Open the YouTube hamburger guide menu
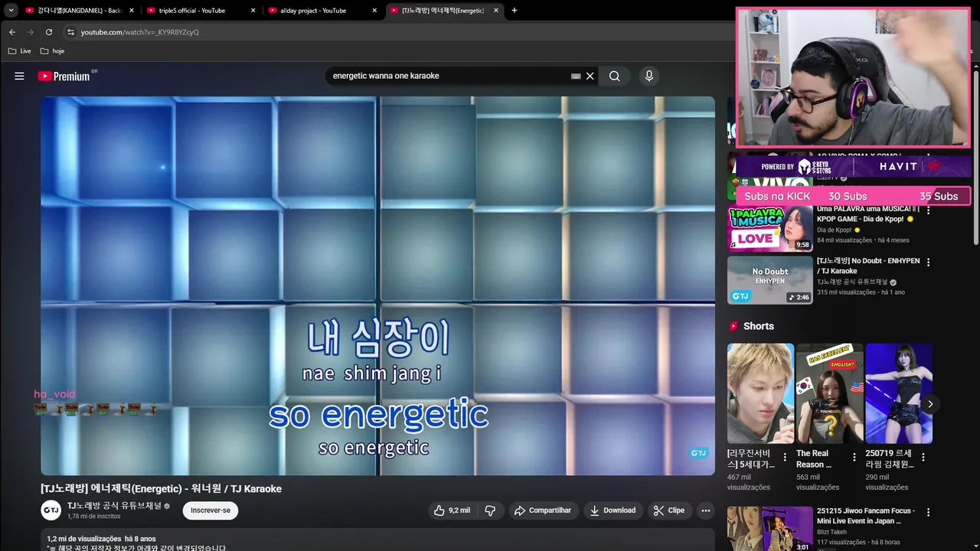Screen dimensions: 980x551 coord(19,76)
